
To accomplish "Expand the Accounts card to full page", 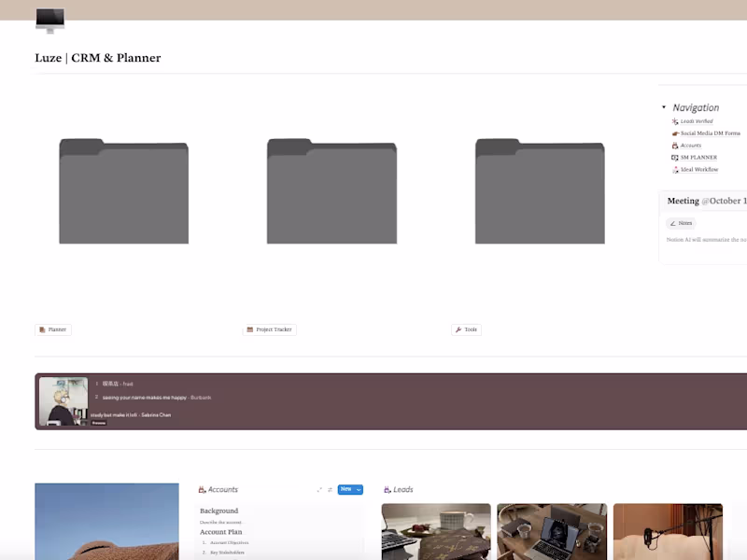I will click(x=320, y=488).
